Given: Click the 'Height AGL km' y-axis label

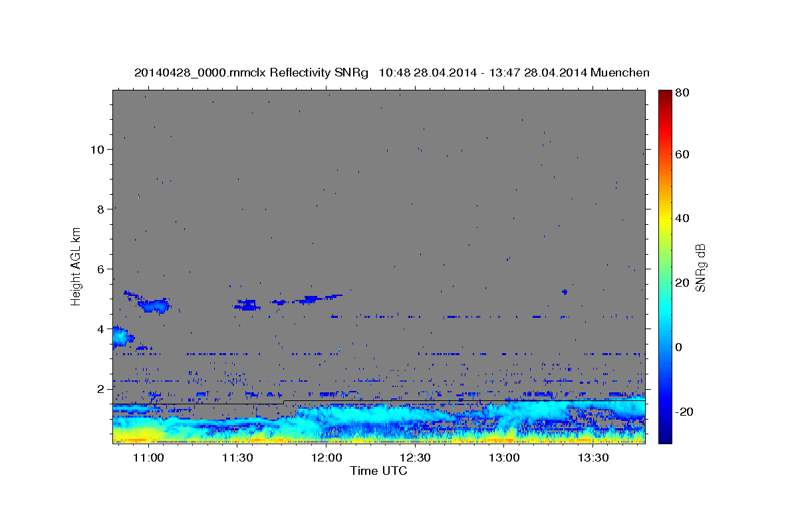Looking at the screenshot, I should coord(76,267).
